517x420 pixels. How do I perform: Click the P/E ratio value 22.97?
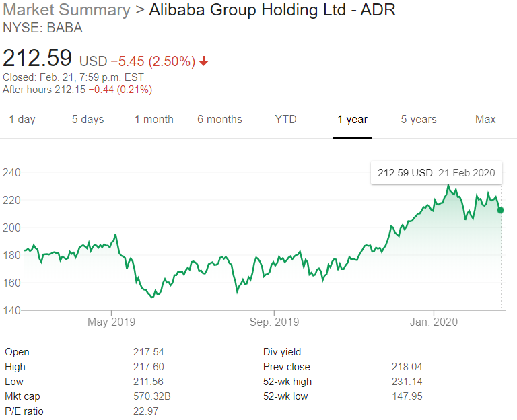[x=146, y=411]
